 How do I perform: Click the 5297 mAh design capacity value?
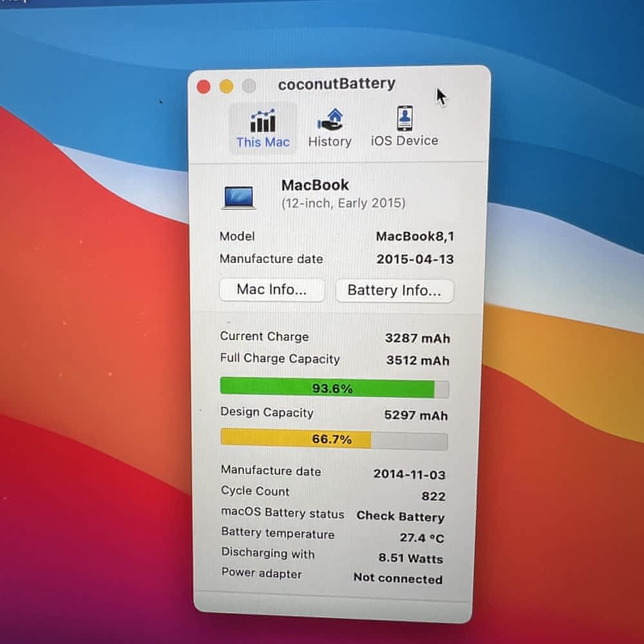[415, 415]
